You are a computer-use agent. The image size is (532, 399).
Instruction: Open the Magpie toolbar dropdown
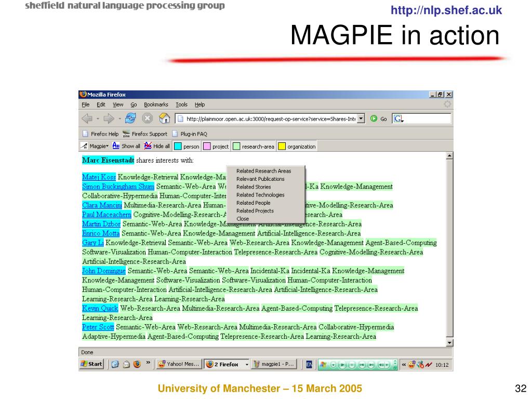(x=95, y=146)
